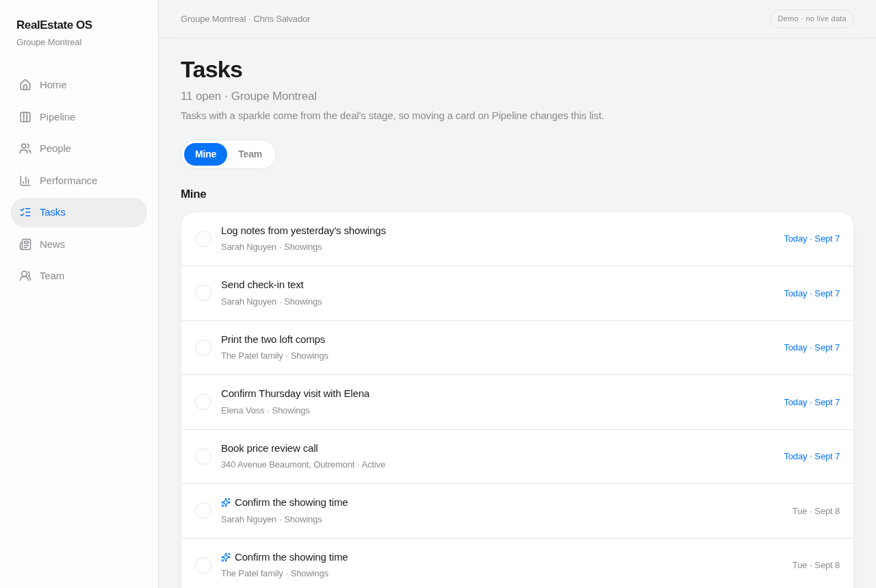Click the Pipeline columns icon
The width and height of the screenshot is (876, 588).
point(25,117)
